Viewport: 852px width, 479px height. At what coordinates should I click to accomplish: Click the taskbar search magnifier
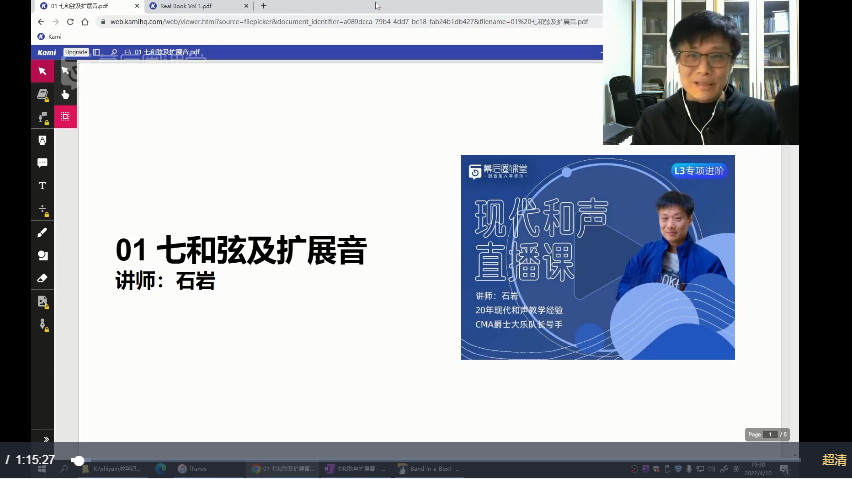click(64, 469)
